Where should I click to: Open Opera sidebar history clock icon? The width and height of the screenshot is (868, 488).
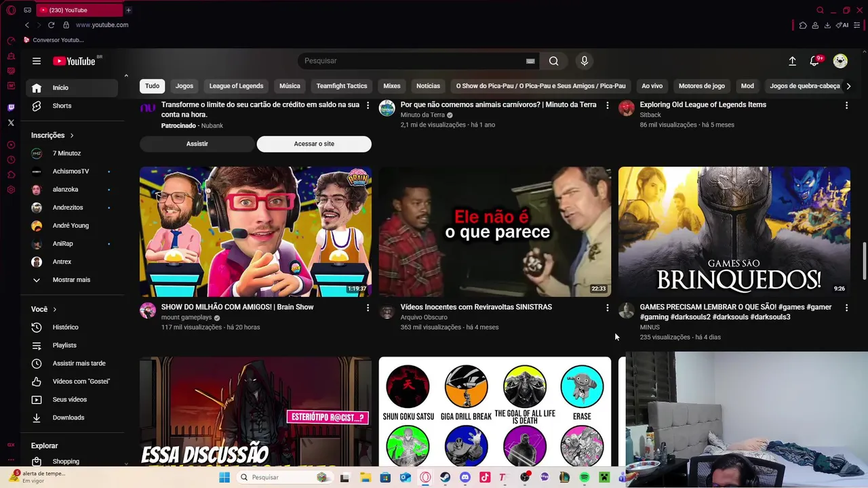[x=11, y=160]
